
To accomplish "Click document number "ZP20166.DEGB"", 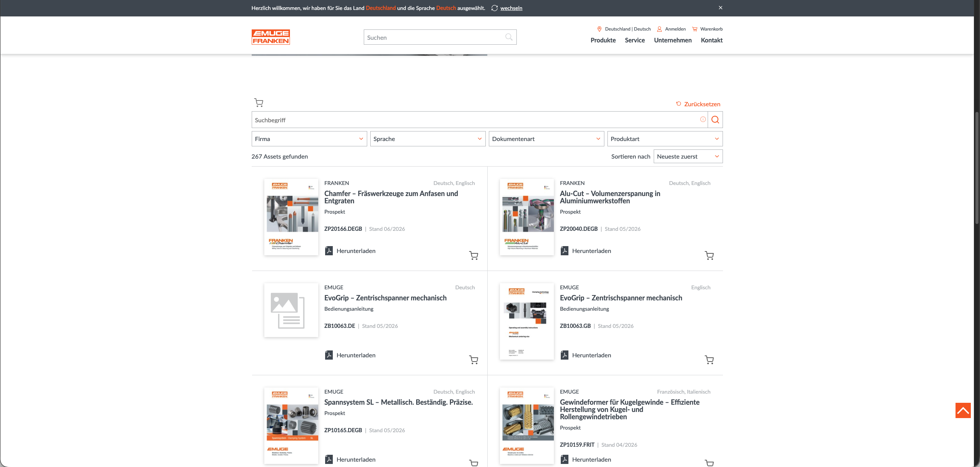I will pos(343,229).
